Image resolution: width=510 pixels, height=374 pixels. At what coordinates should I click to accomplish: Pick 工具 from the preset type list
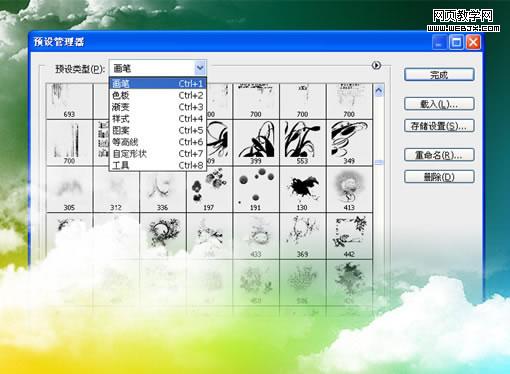click(158, 165)
